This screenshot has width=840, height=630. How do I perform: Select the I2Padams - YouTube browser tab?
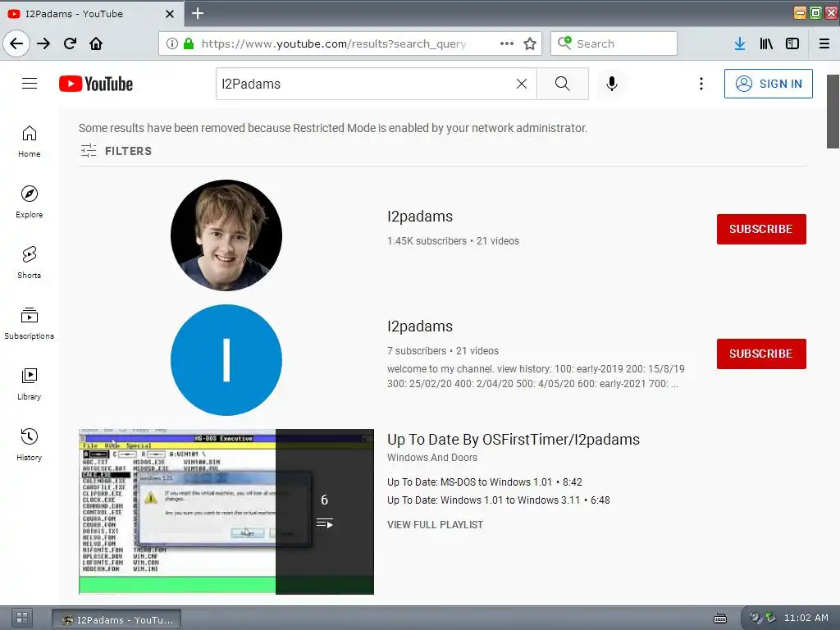(x=92, y=13)
